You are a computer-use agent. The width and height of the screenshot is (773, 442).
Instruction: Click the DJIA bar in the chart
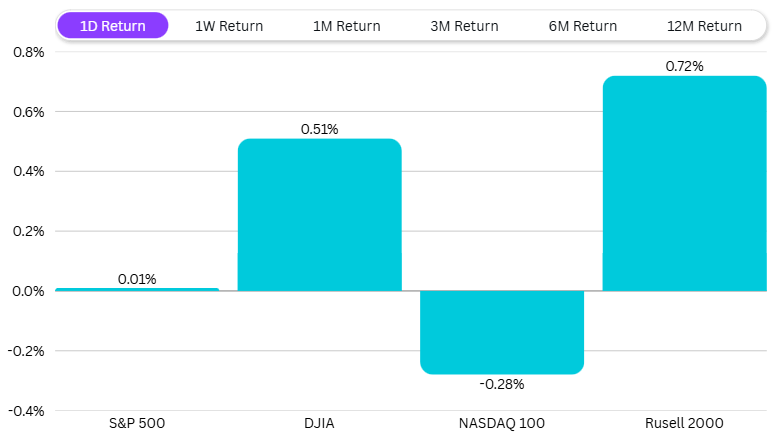pyautogui.click(x=319, y=215)
